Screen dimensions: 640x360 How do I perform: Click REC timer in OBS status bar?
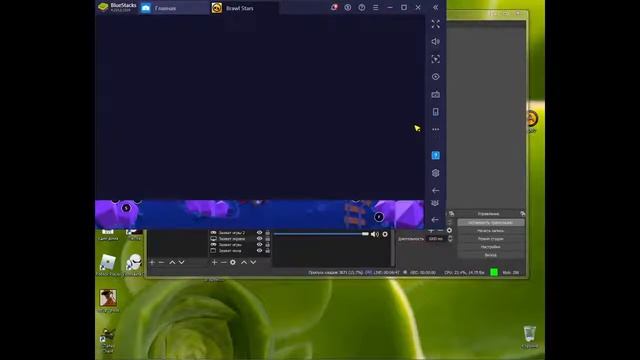[x=423, y=272]
